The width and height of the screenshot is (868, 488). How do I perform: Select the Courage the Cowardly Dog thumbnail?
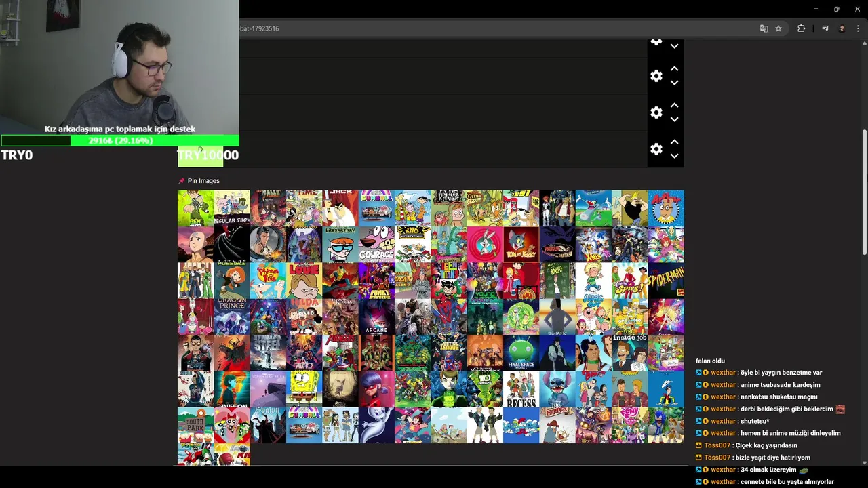pos(376,245)
